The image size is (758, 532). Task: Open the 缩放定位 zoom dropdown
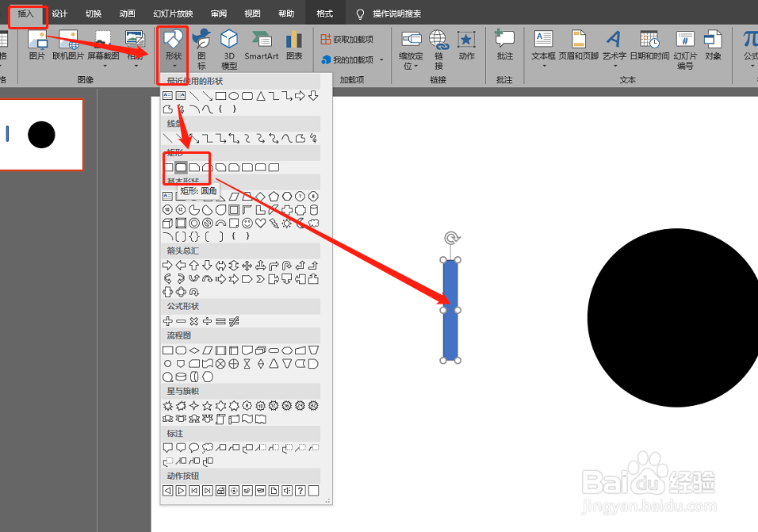click(411, 49)
